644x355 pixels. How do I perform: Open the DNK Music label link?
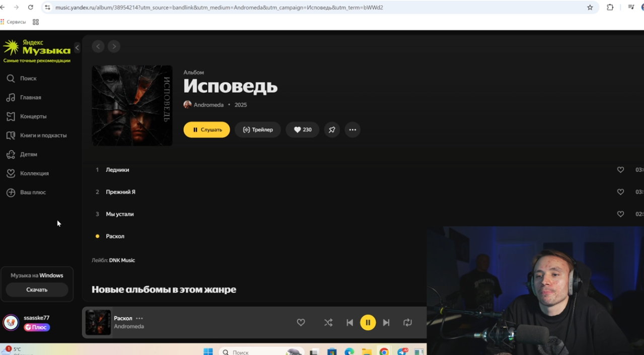tap(122, 260)
